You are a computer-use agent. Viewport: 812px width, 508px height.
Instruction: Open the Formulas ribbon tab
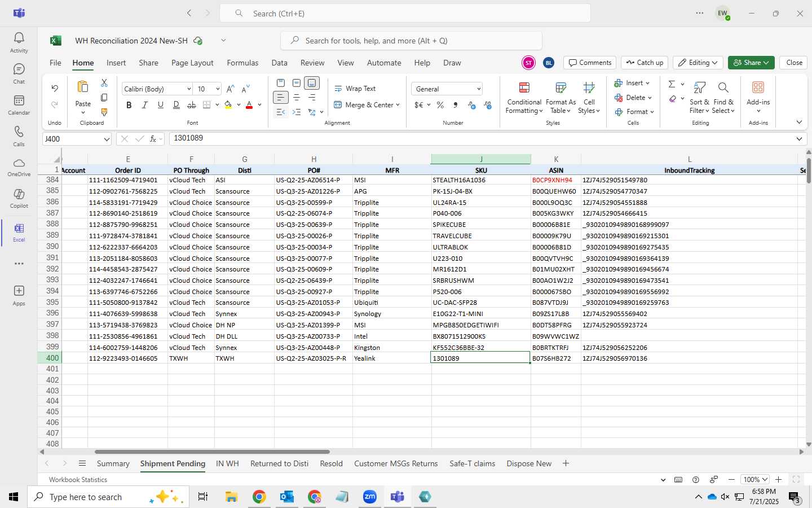(x=242, y=63)
